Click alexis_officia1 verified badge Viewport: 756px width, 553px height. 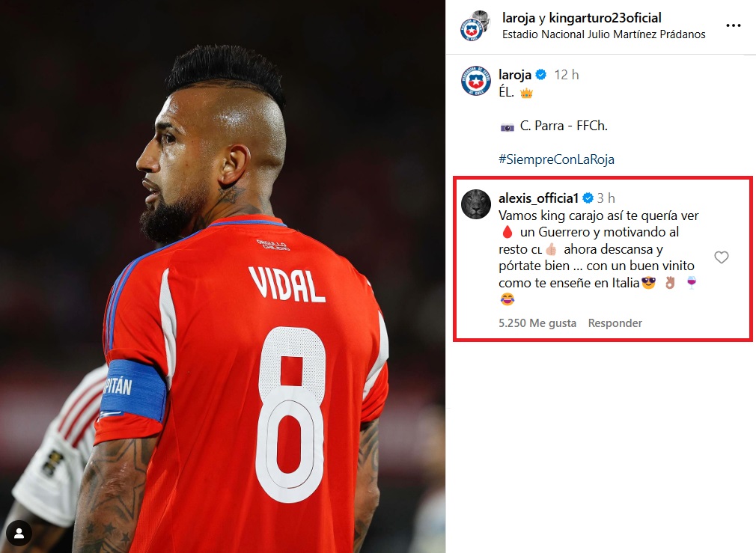(588, 198)
